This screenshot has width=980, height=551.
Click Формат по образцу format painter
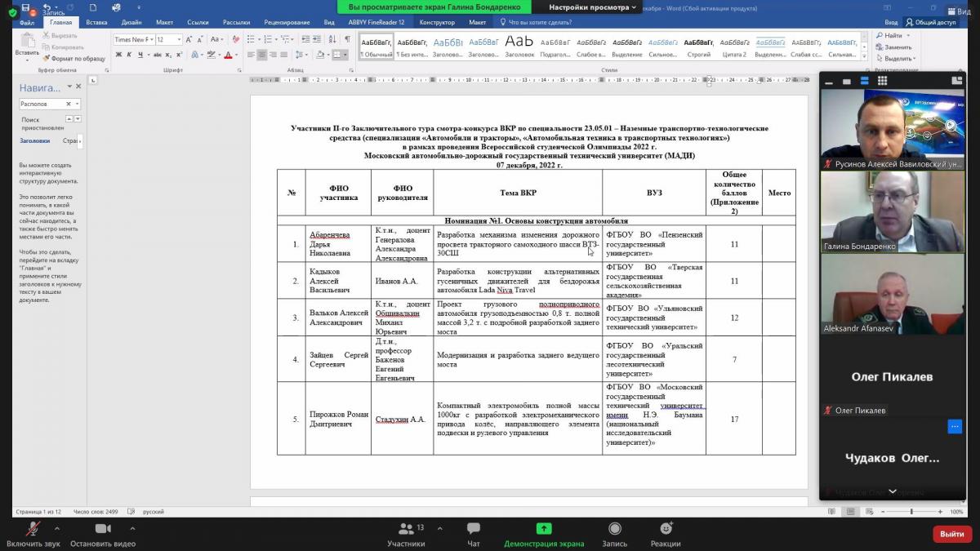[73, 59]
